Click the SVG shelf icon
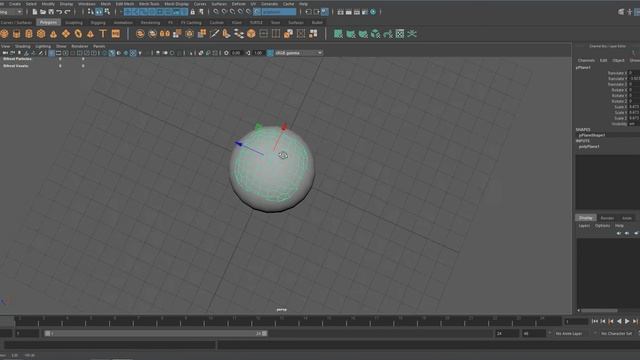Screen dimensions: 640x360 (x=116, y=34)
